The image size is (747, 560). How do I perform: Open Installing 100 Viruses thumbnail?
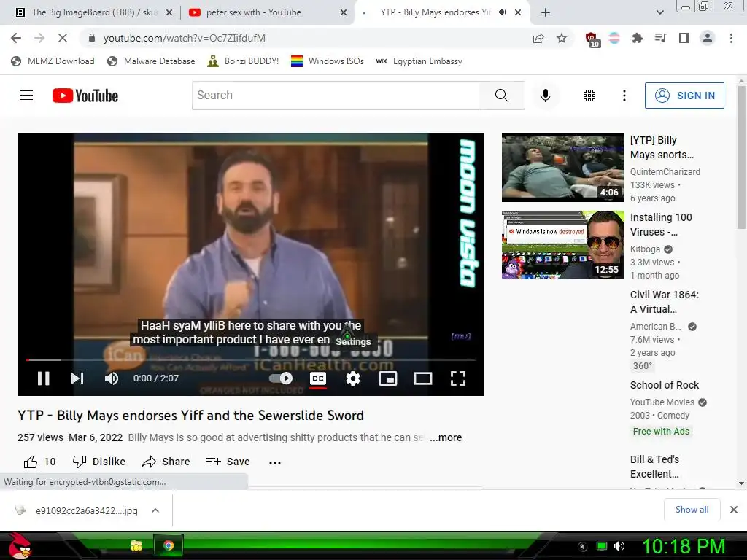[x=562, y=245]
